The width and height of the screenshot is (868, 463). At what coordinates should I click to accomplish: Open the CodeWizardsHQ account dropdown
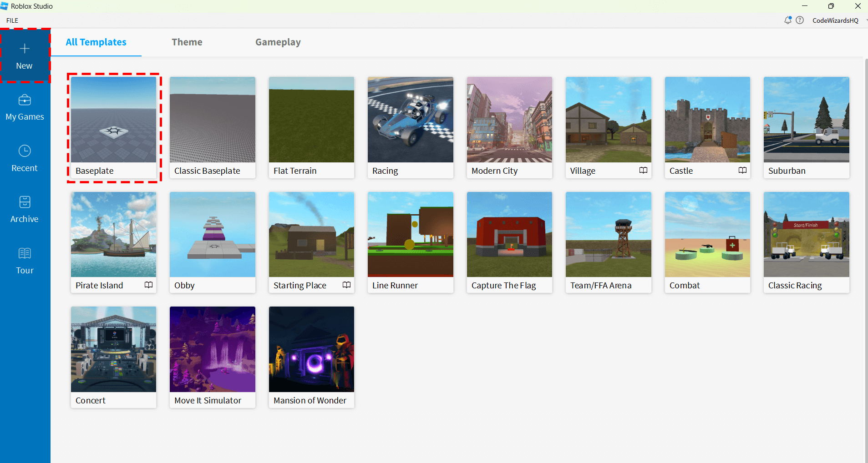pos(835,20)
